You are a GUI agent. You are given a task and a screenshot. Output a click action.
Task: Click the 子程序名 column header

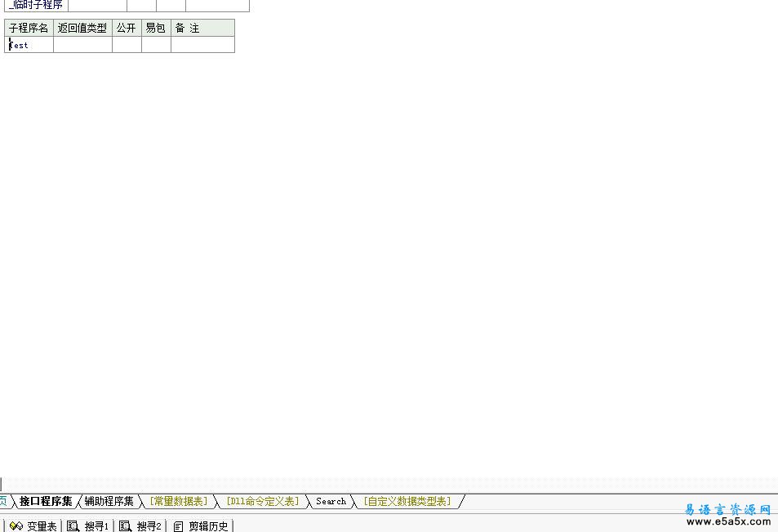tap(29, 28)
